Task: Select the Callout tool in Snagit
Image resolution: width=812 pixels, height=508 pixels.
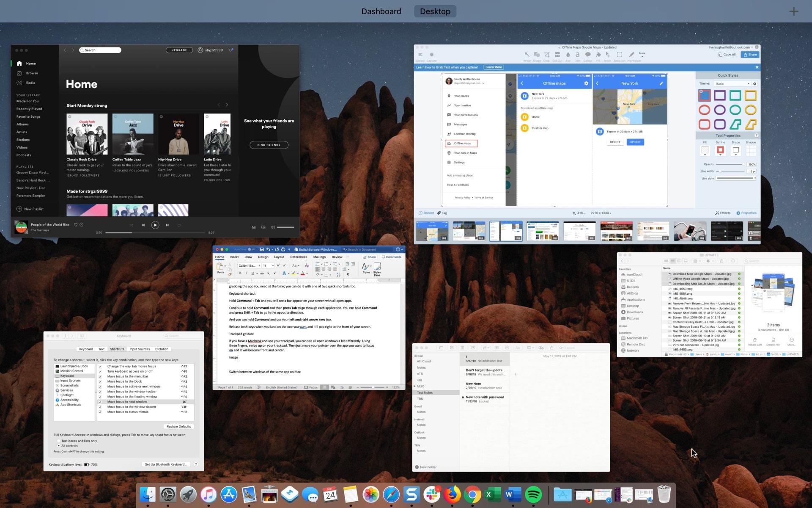Action: [588, 55]
